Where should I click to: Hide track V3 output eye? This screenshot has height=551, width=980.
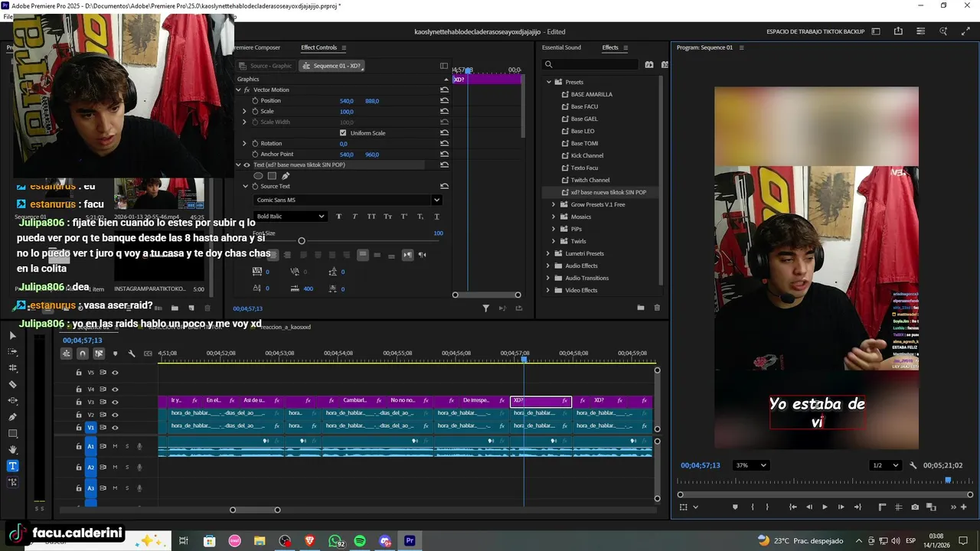click(x=115, y=402)
